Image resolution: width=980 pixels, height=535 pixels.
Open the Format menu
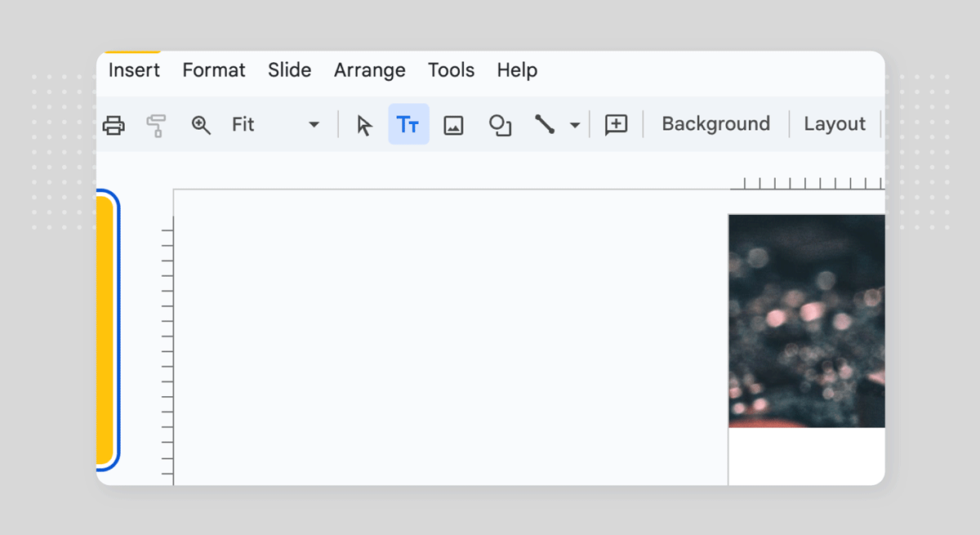(214, 70)
